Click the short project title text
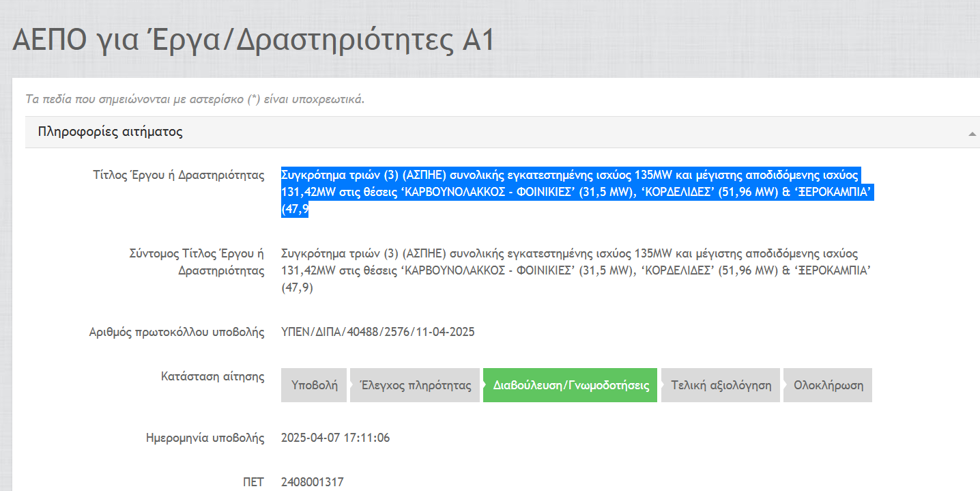 (x=577, y=270)
